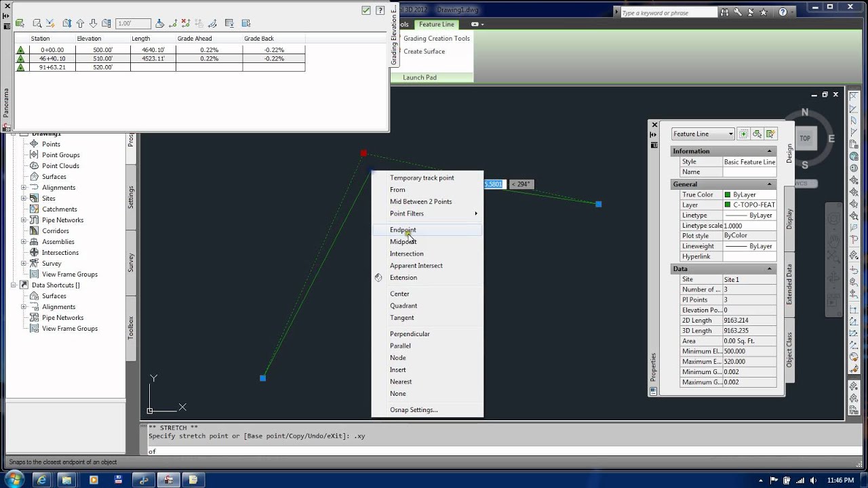Choose Temporary track point menu entry
The image size is (868, 488).
click(427, 178)
